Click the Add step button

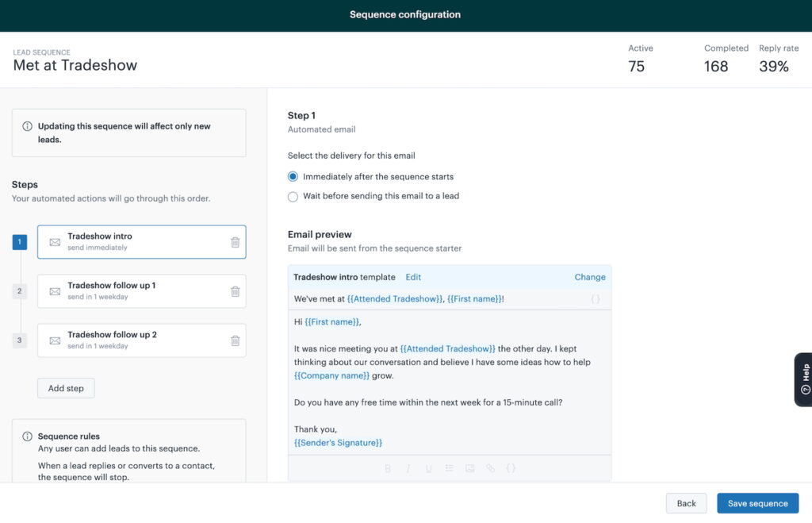[66, 388]
